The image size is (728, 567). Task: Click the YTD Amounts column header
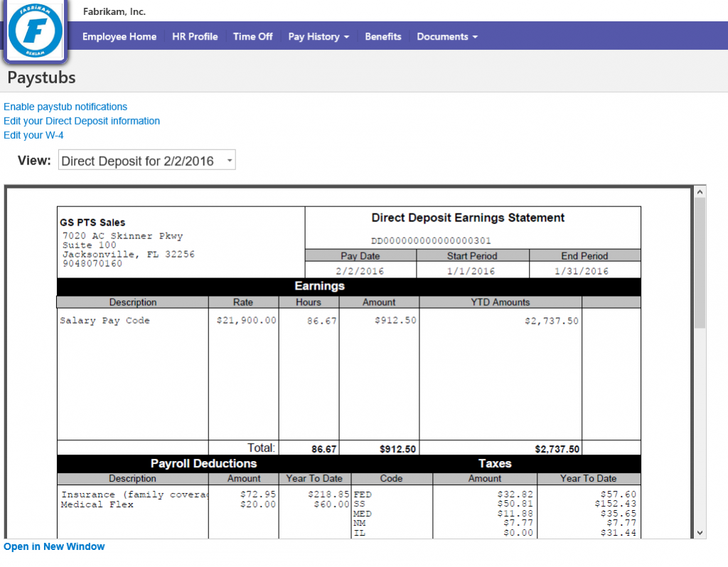[x=500, y=302]
